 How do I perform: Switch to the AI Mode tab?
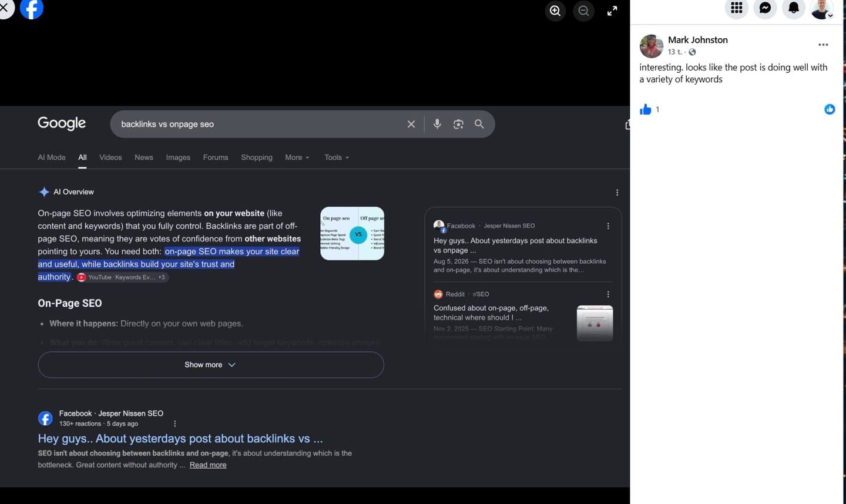pos(52,157)
